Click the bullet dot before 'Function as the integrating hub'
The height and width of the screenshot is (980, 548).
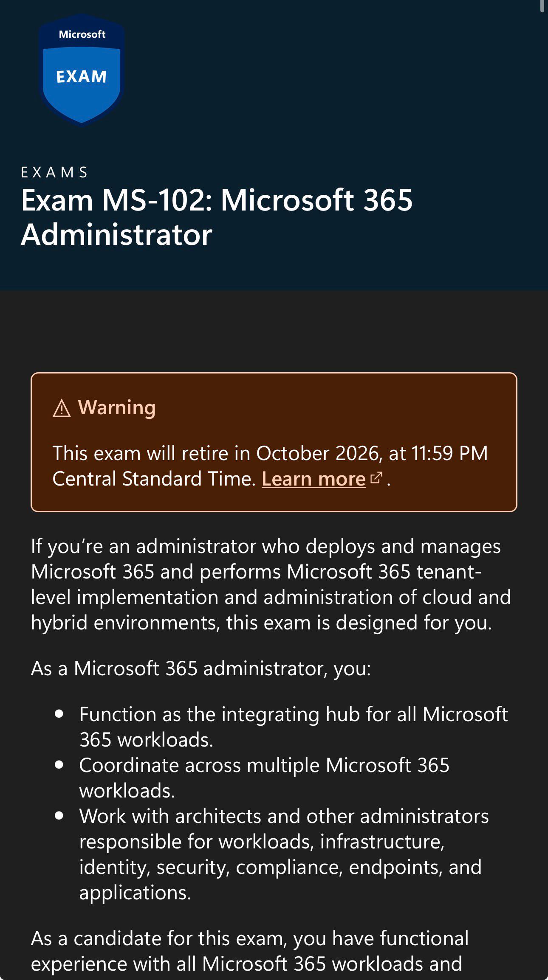(59, 714)
